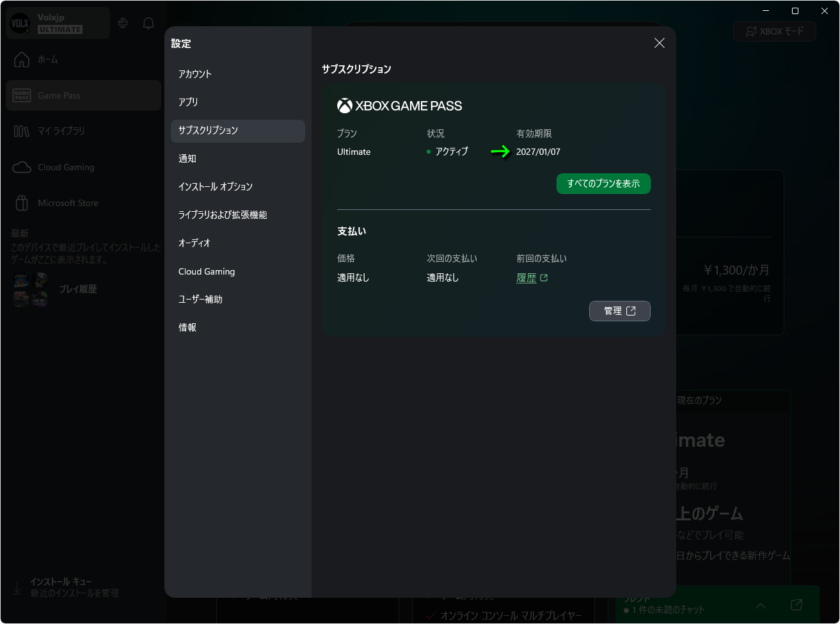Expand the chat panel chevron

pos(761,605)
